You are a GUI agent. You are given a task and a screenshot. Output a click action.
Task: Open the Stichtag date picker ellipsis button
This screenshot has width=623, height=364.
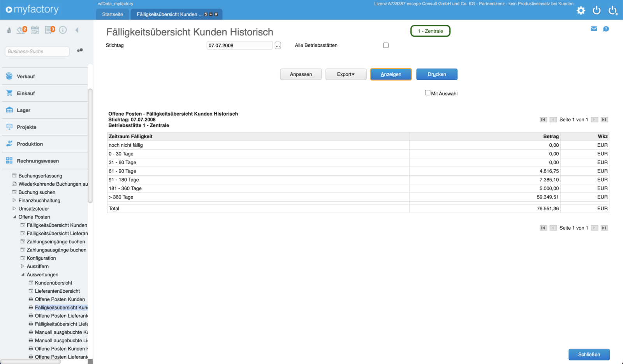point(278,46)
